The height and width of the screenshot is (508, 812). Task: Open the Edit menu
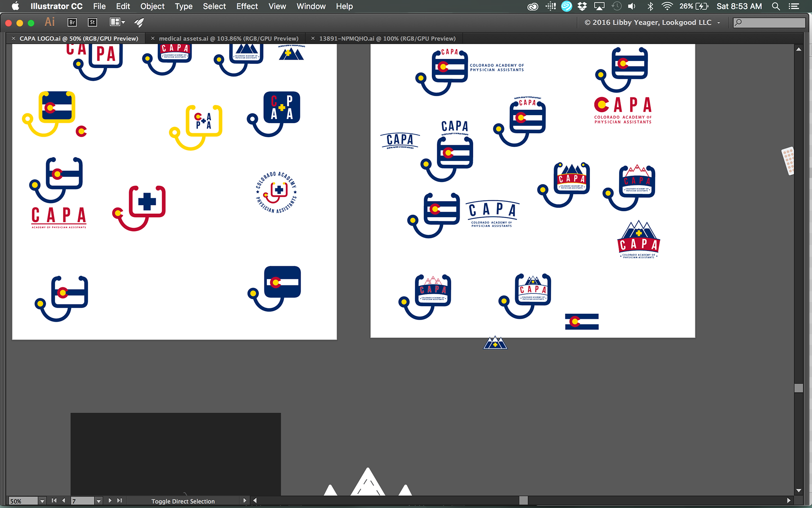(x=123, y=6)
